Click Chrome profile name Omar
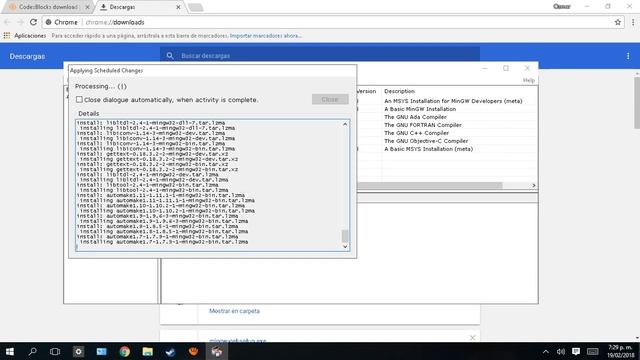 [562, 7]
